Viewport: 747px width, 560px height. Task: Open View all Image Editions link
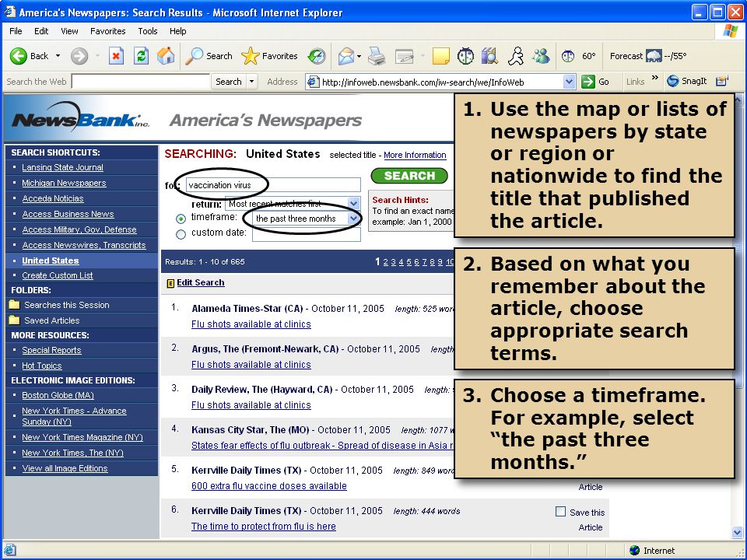[65, 468]
